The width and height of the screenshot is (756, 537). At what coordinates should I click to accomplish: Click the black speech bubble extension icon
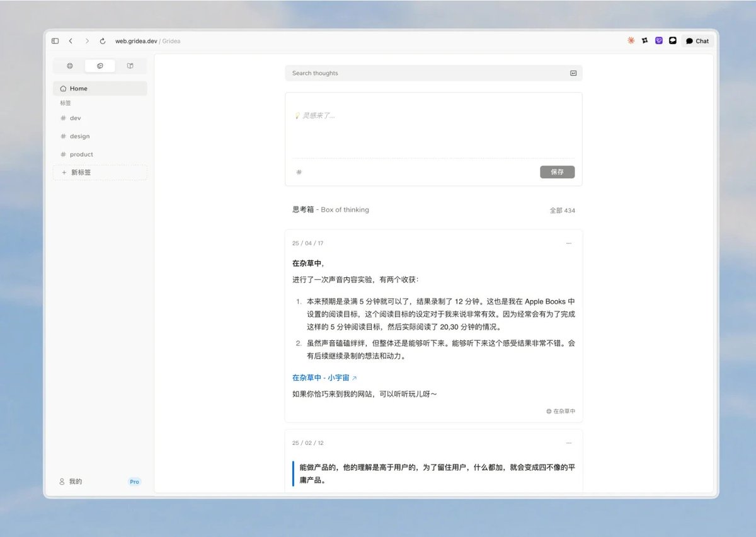pos(673,40)
